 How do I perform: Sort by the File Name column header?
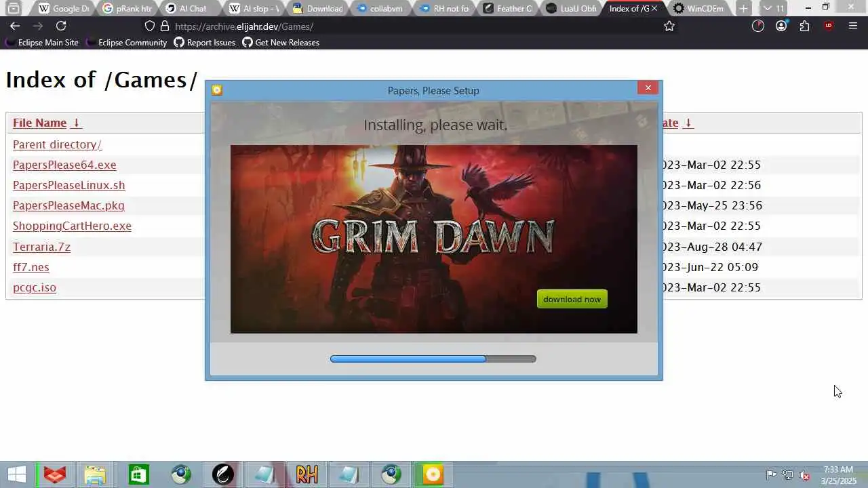point(39,123)
